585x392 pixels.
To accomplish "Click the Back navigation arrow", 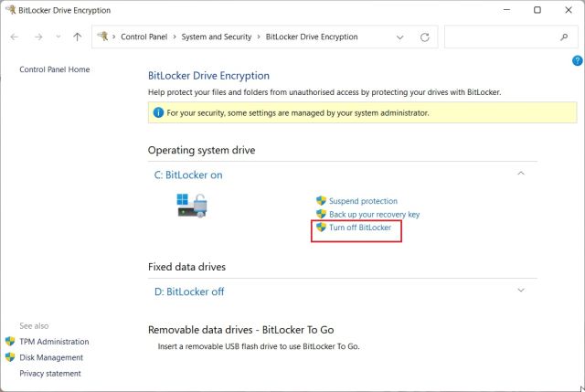I will pyautogui.click(x=15, y=37).
